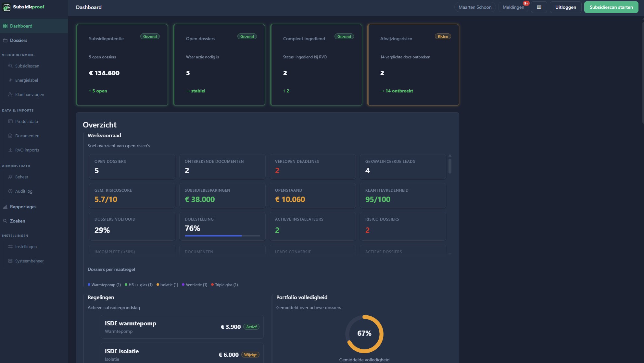
Task: Click the Zoeken search icon
Action: coord(5,221)
